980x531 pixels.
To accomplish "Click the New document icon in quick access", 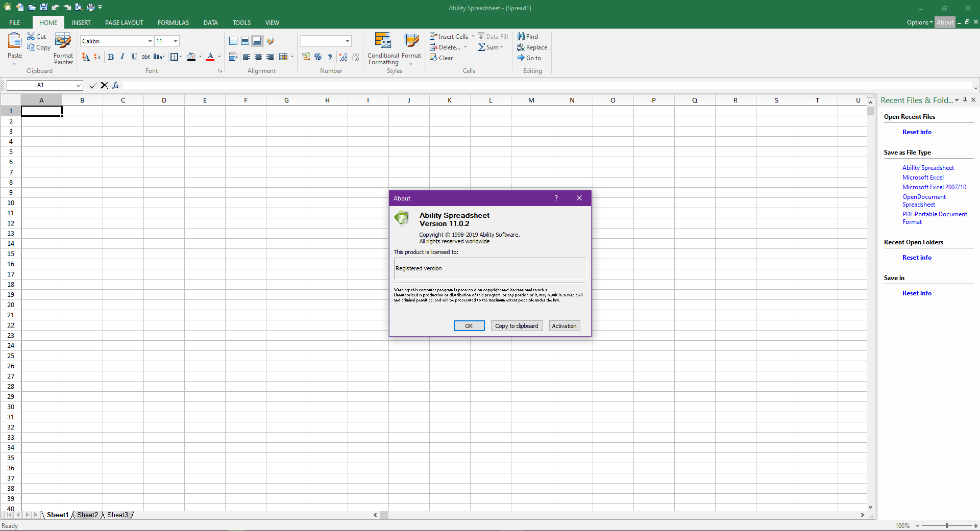I will 20,7.
